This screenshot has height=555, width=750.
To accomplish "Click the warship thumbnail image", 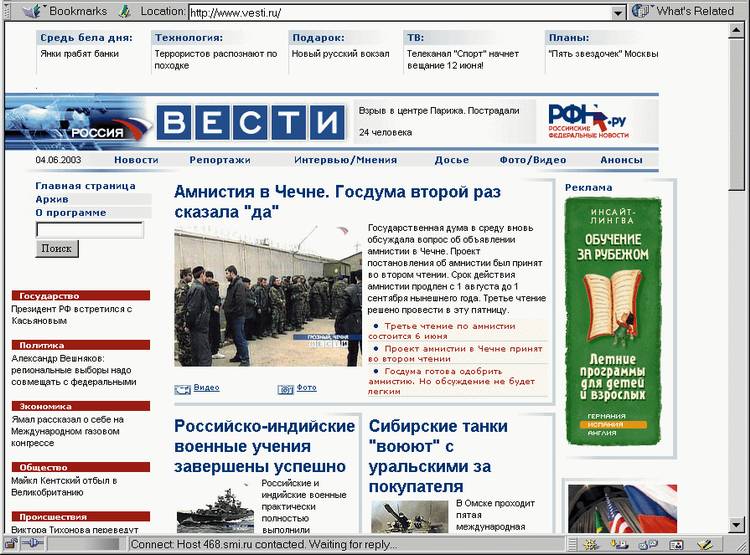I will (215, 508).
